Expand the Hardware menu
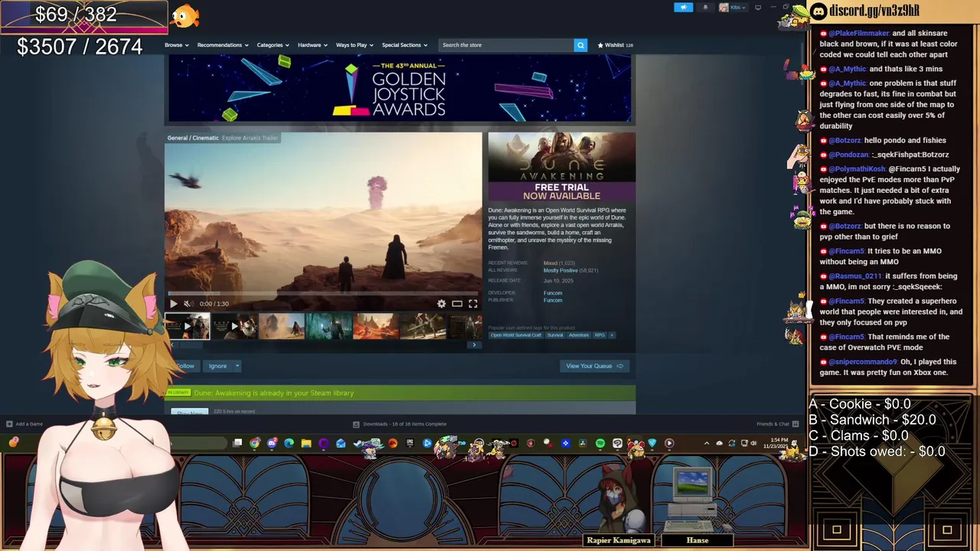Viewport: 980px width, 551px height. tap(312, 45)
